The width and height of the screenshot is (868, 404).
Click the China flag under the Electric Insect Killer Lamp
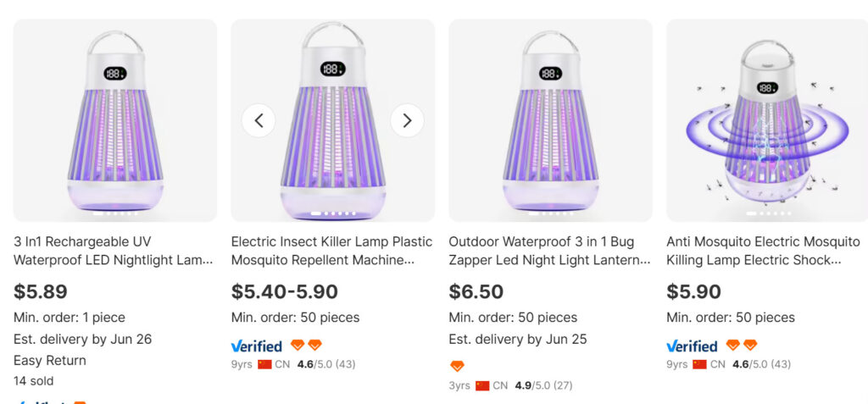click(264, 364)
